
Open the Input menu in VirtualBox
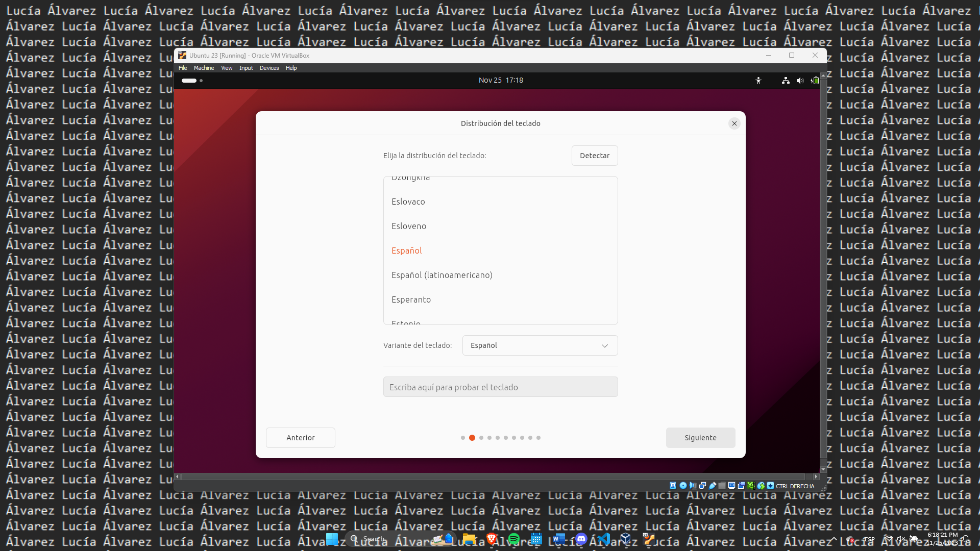[x=246, y=68]
